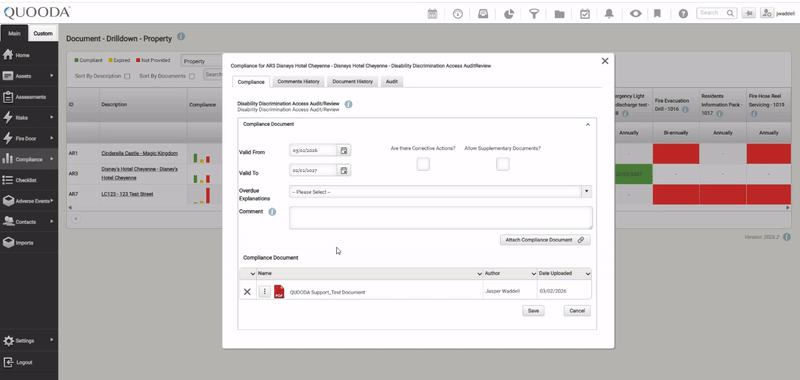Click Attach Compliance Document button

pos(545,240)
